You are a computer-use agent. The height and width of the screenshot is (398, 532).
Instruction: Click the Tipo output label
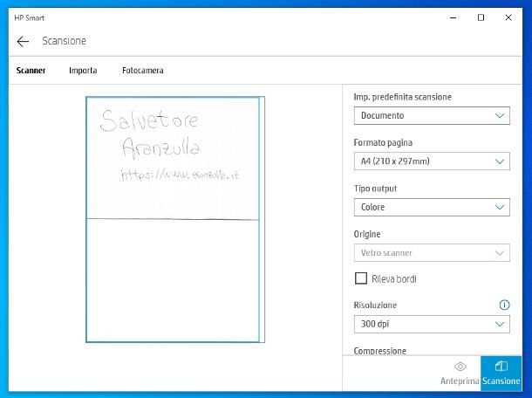[375, 189]
